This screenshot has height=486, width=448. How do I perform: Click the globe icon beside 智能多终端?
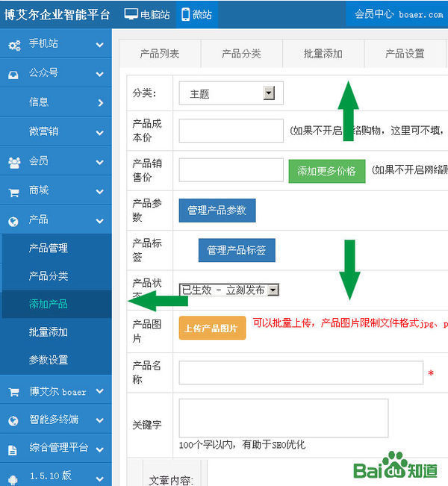(13, 420)
